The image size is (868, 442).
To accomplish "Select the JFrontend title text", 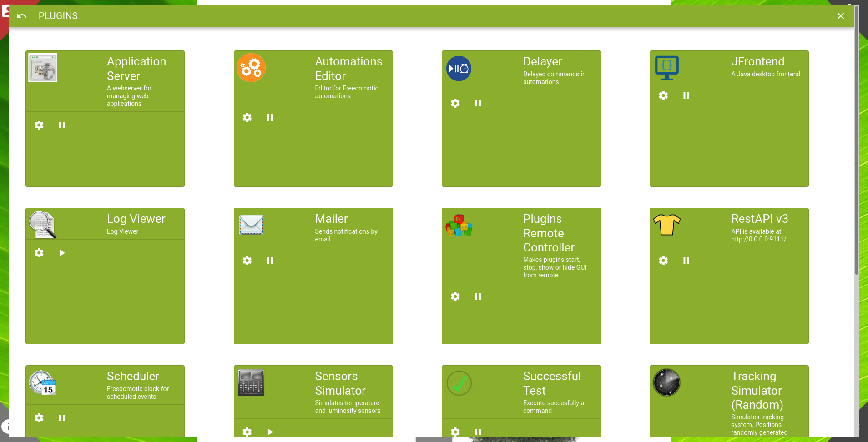I will pyautogui.click(x=758, y=61).
